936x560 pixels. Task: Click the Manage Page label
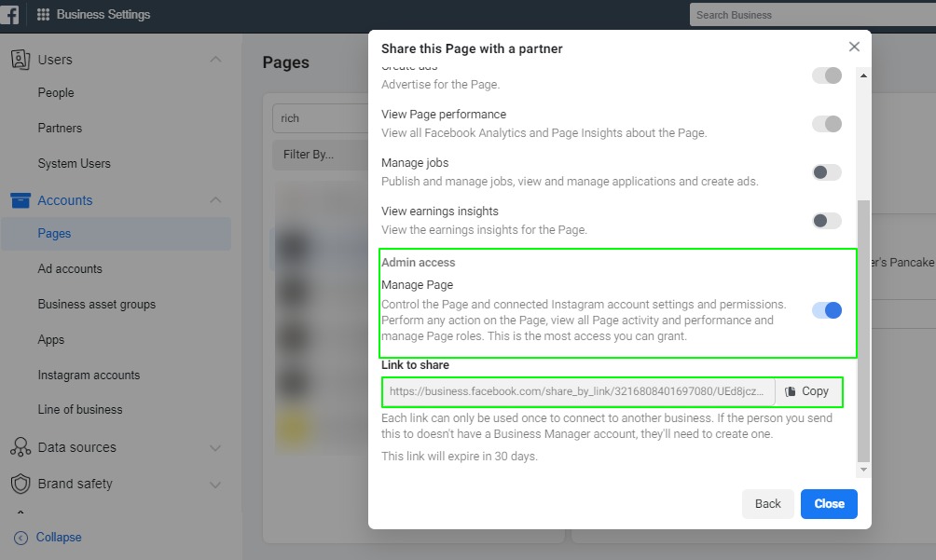[x=418, y=285]
